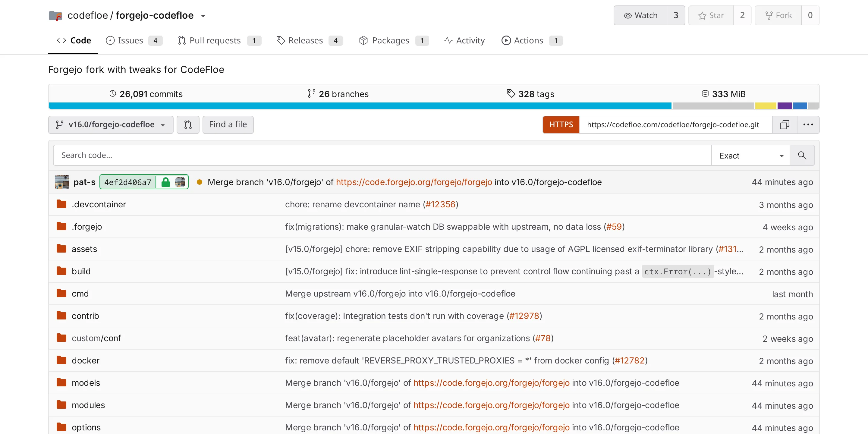Open pull request #12356 link
The width and height of the screenshot is (868, 434).
(x=440, y=205)
